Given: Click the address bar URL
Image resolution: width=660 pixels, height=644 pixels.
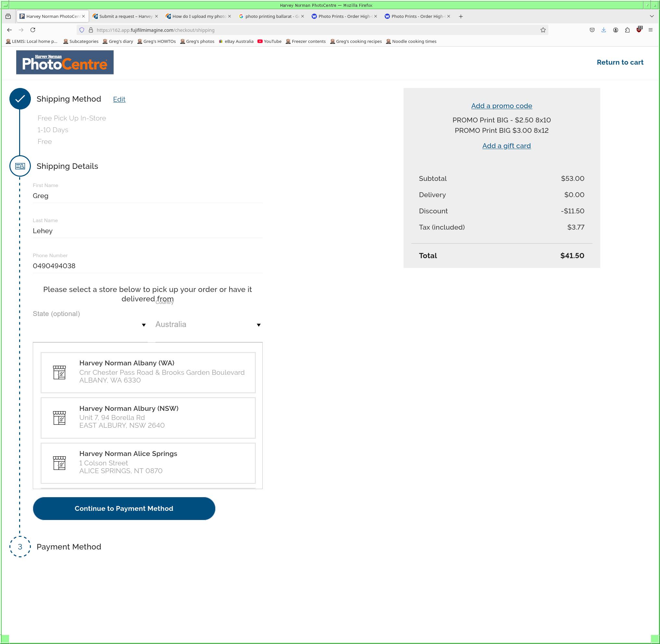Looking at the screenshot, I should click(x=156, y=30).
